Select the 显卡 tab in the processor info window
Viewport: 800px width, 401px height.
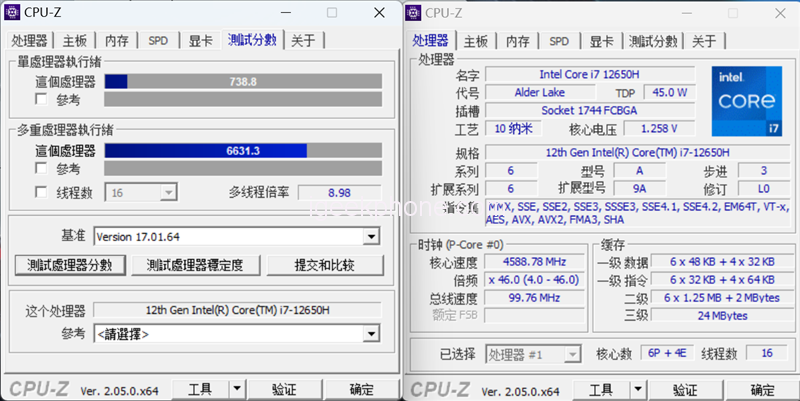(601, 41)
